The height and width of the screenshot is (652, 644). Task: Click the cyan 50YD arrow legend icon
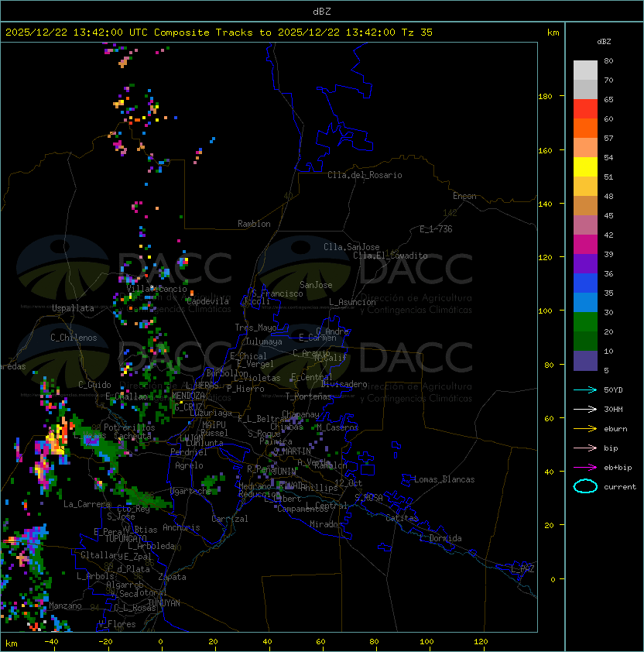585,389
